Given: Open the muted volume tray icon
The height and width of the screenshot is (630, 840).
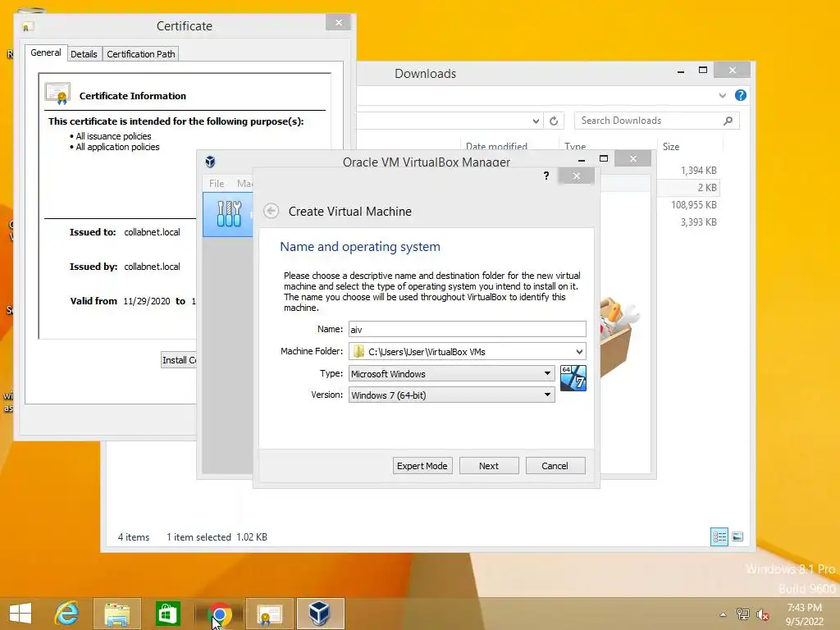Looking at the screenshot, I should [x=763, y=614].
